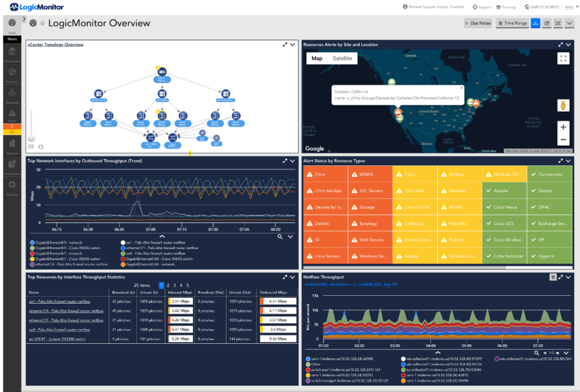
Task: Open the rightmost toolbar chevron dropdown
Action: tap(569, 23)
